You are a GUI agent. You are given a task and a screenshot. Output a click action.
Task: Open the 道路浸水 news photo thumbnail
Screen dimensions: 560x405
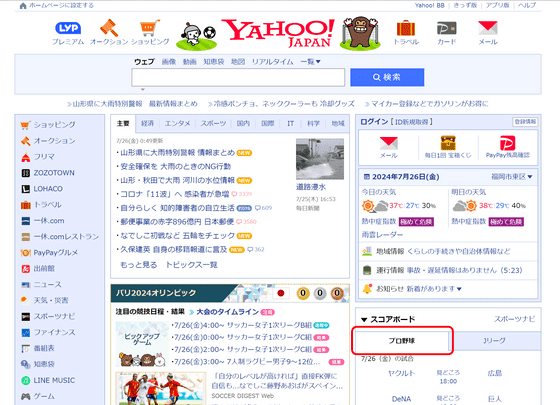coord(320,159)
